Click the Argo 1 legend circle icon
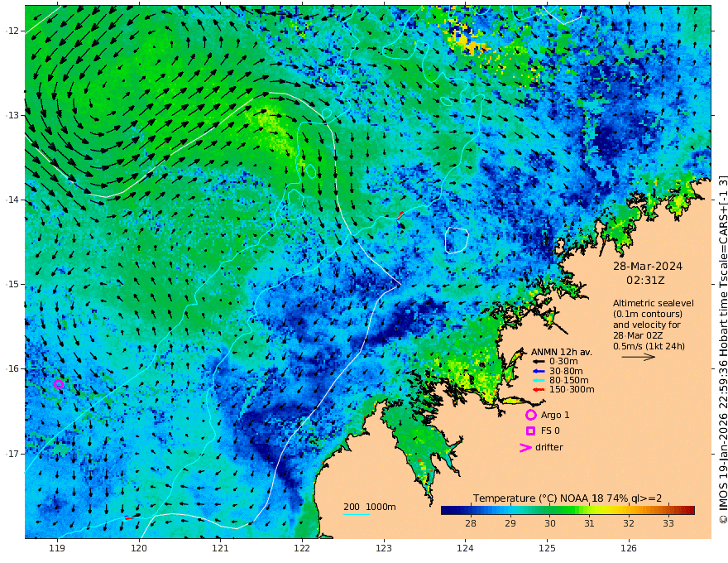Screen dimensions: 728x563 pos(530,415)
